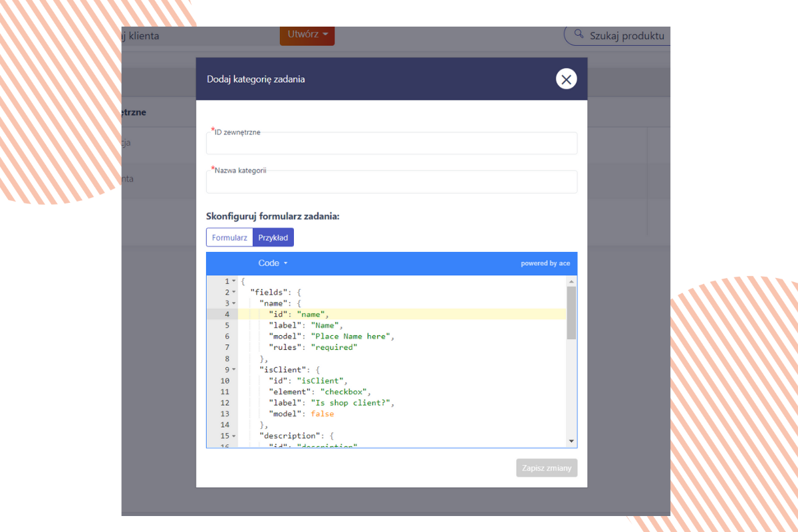Open the Utwórz dropdown button
The width and height of the screenshot is (798, 532).
click(x=307, y=35)
